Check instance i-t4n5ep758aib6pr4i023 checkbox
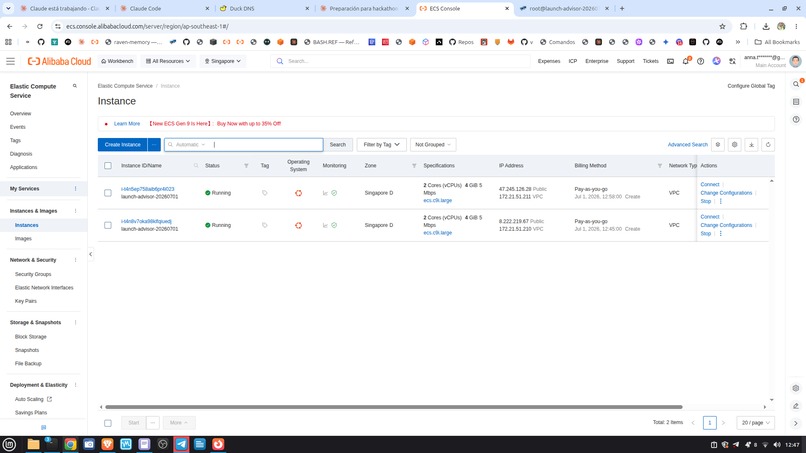This screenshot has width=806, height=453. (108, 193)
